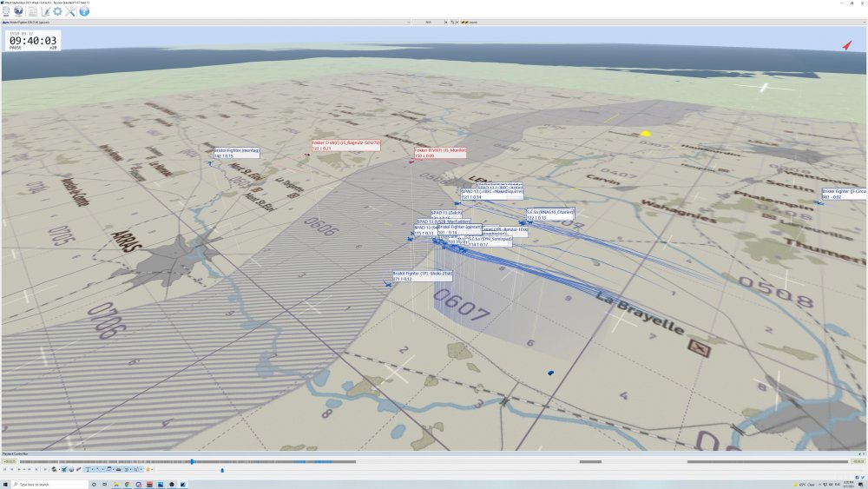Click the object search filter icon

pos(54,470)
